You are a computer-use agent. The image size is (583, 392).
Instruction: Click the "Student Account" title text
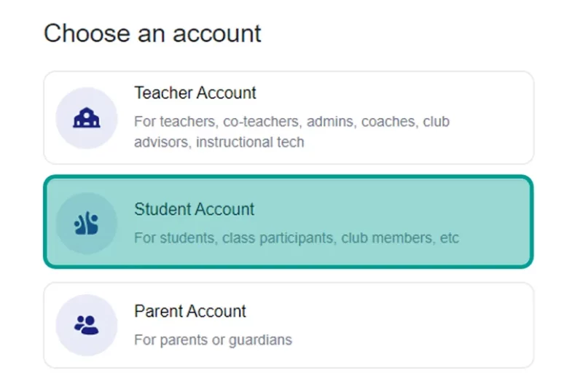tap(194, 209)
